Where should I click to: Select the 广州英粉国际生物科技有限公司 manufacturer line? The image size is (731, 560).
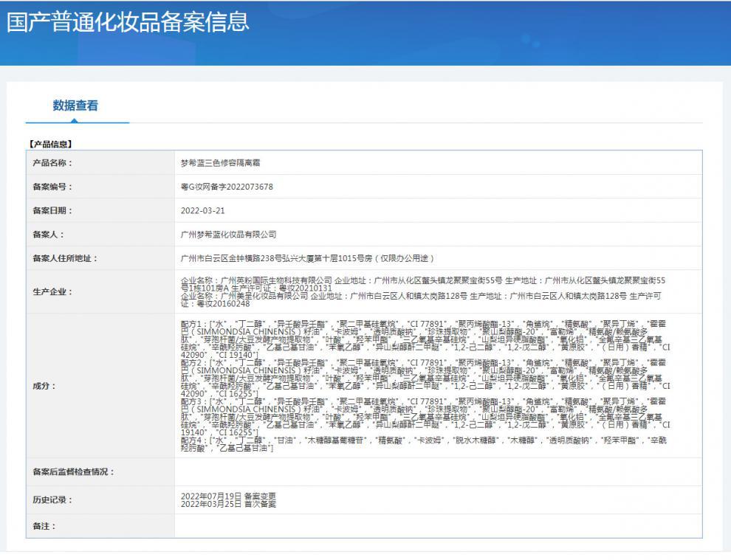point(423,284)
